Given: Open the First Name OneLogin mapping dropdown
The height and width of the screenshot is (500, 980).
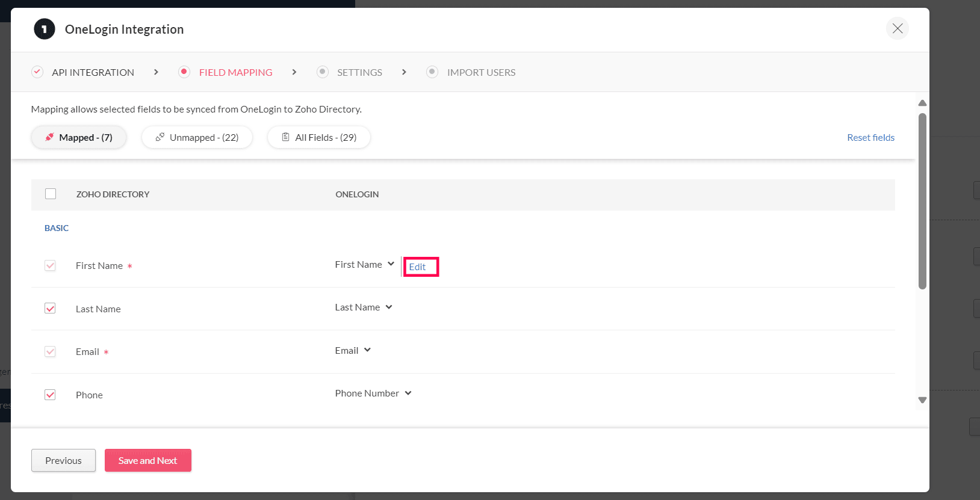Looking at the screenshot, I should 365,265.
